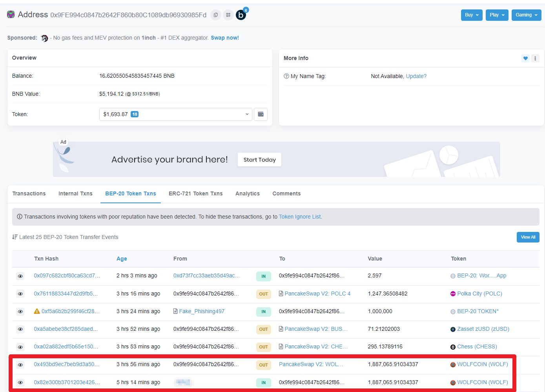This screenshot has width=545, height=392.
Task: Click the balance value 16.620550545835457445 BNB
Action: pyautogui.click(x=137, y=76)
